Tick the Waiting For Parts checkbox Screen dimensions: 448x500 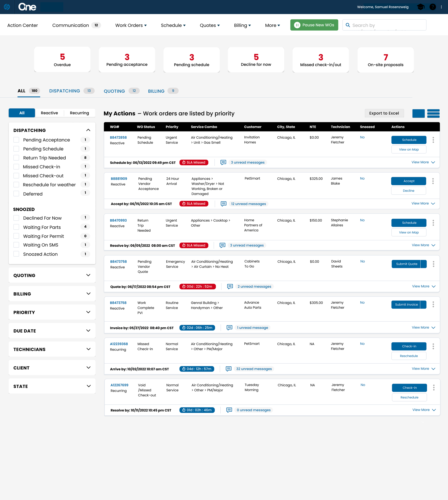point(16,227)
